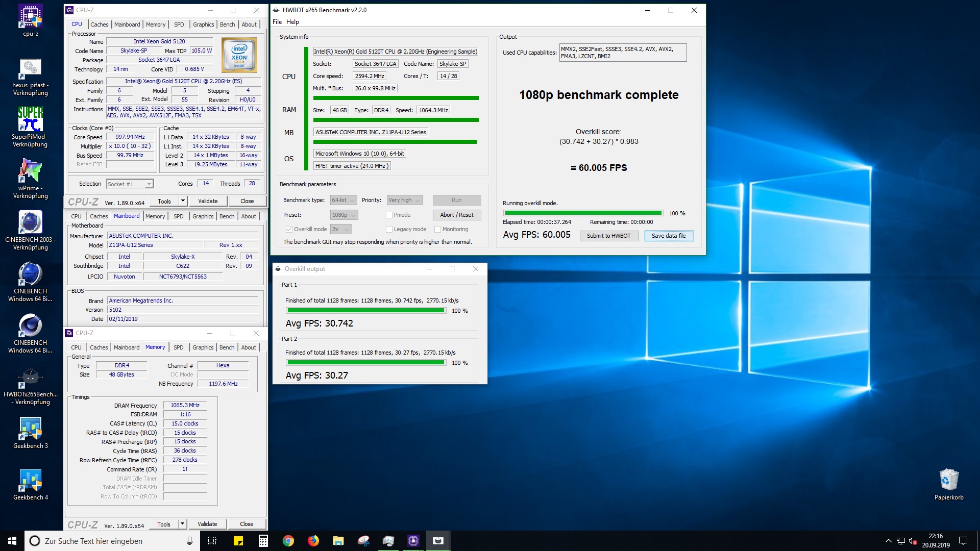980x551 pixels.
Task: Switch to CPU-Z taskbar icon
Action: coord(413,541)
